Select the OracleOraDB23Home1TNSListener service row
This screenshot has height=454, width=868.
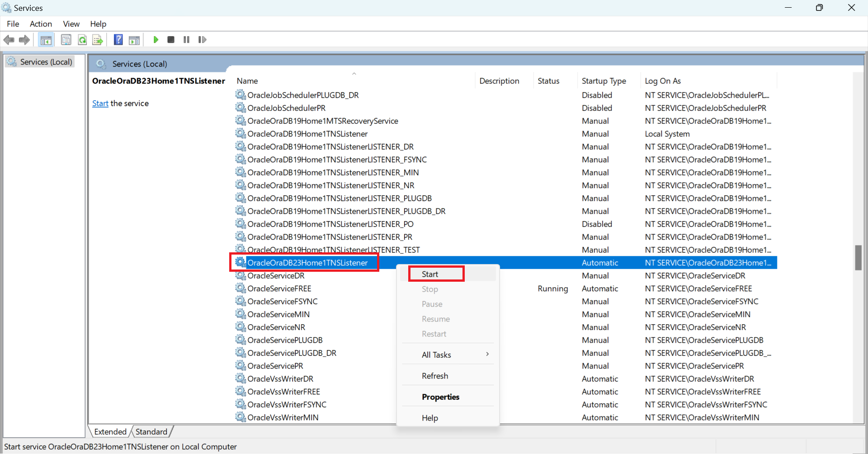pos(505,263)
